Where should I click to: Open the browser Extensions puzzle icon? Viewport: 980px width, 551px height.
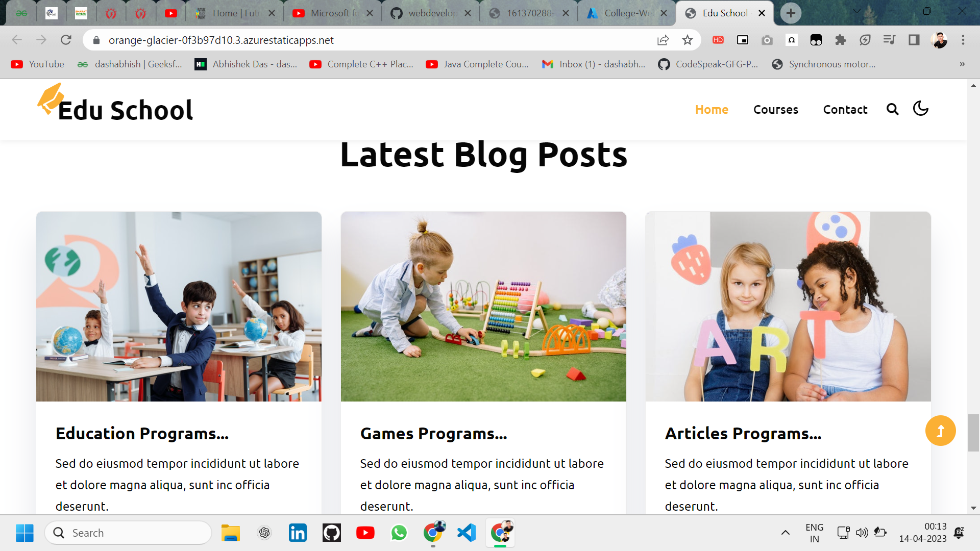(841, 40)
